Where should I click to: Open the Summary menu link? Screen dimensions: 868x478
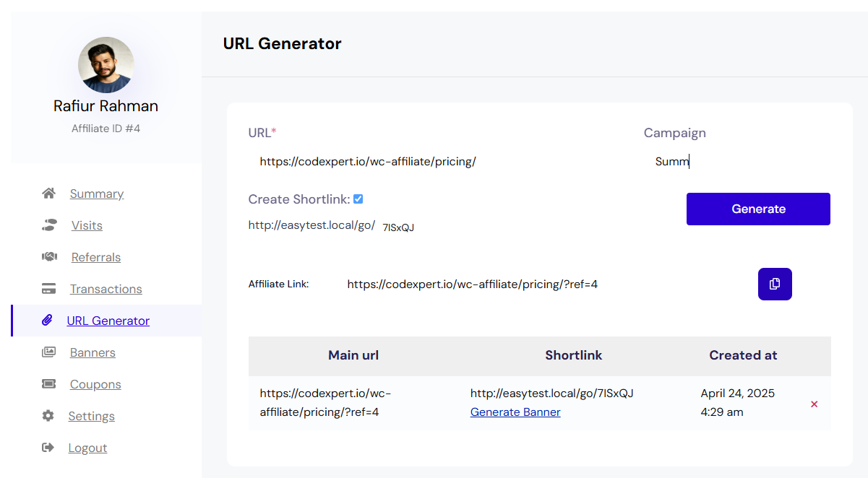pyautogui.click(x=97, y=194)
